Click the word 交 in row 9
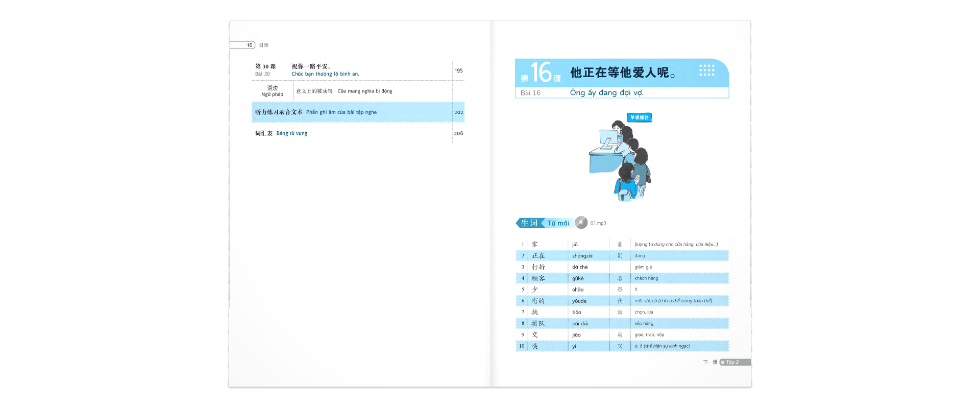980x407 pixels. pos(535,334)
